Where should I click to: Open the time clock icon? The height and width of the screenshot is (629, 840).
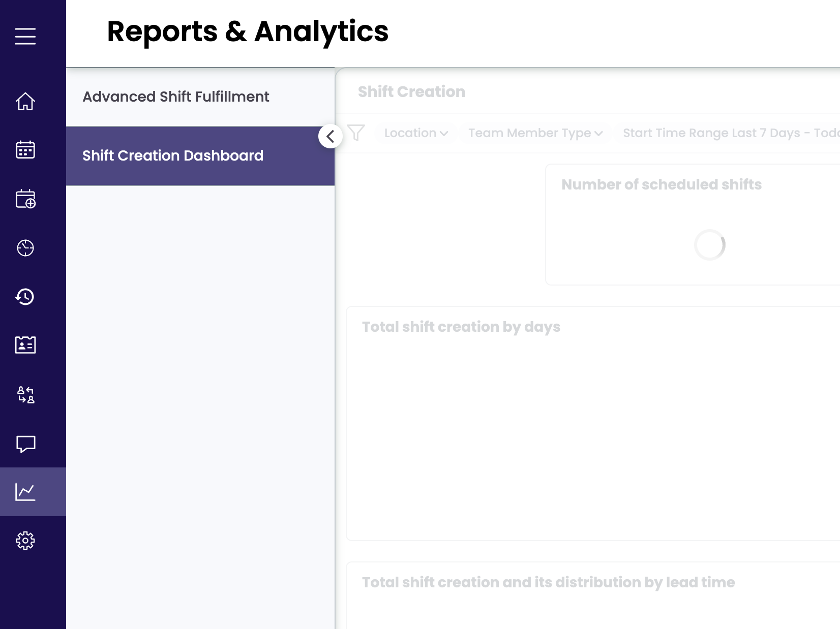(25, 248)
